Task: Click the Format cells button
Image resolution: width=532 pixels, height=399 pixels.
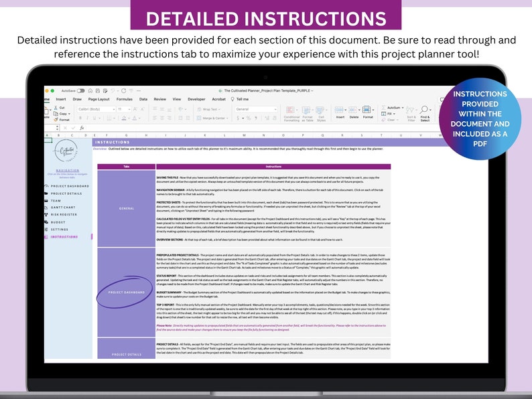Action: tap(368, 112)
